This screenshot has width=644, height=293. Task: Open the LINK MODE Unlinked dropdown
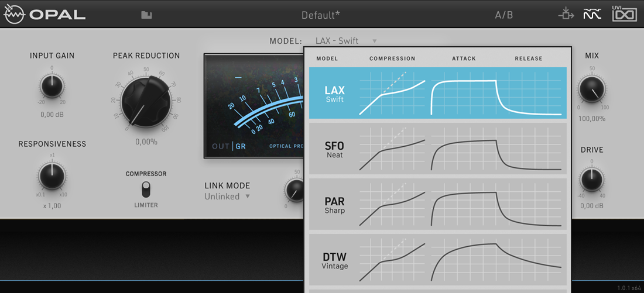click(227, 197)
